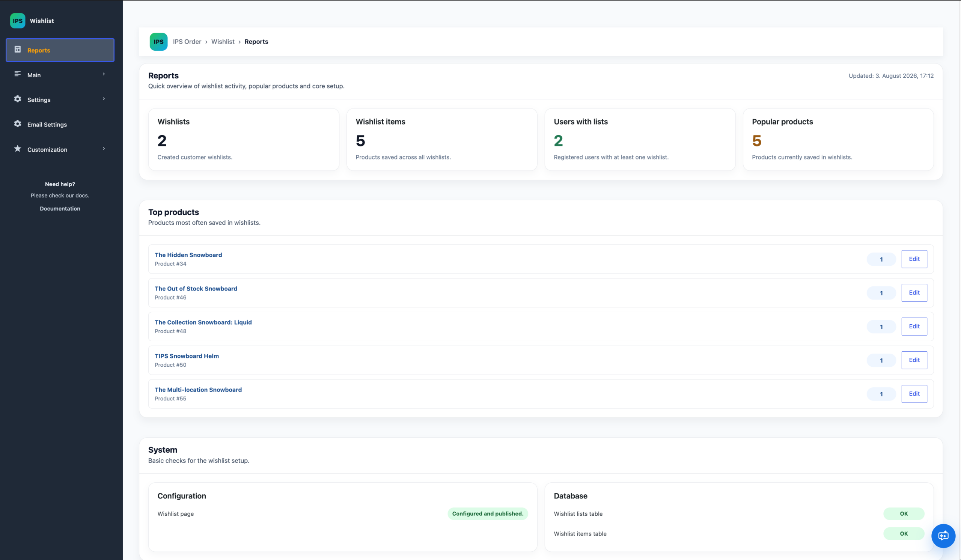Click 'Product #55' label

pos(170,398)
